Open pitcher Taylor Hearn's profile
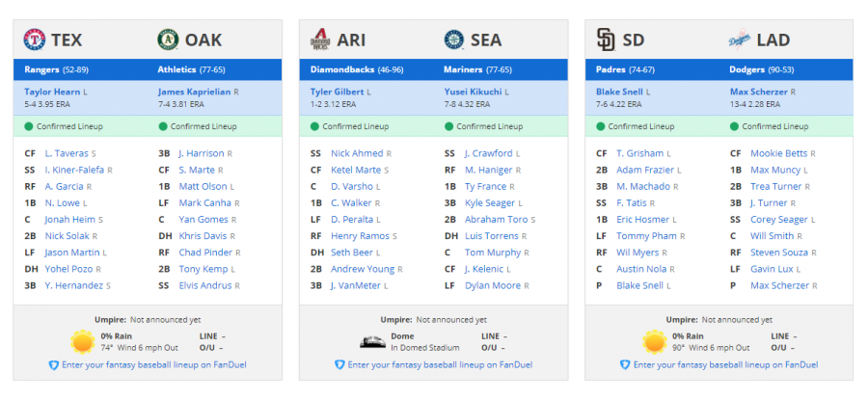The width and height of the screenshot is (868, 400). pos(53,92)
